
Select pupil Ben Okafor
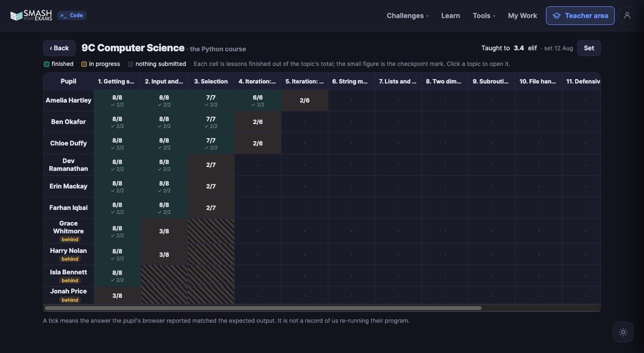68,122
